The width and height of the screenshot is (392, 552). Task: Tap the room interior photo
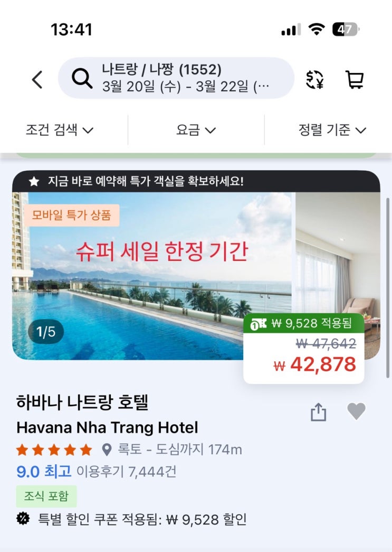(x=338, y=253)
